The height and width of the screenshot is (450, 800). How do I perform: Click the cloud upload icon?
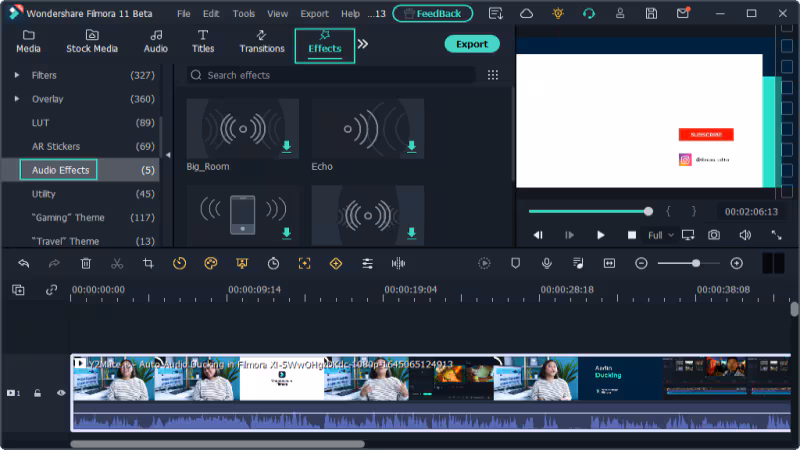click(x=527, y=14)
